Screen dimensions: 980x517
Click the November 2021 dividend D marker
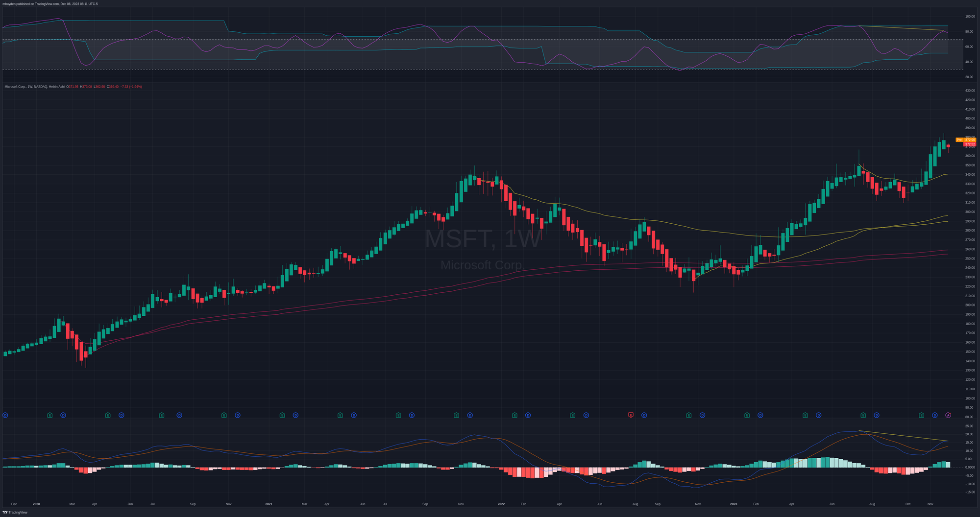470,415
